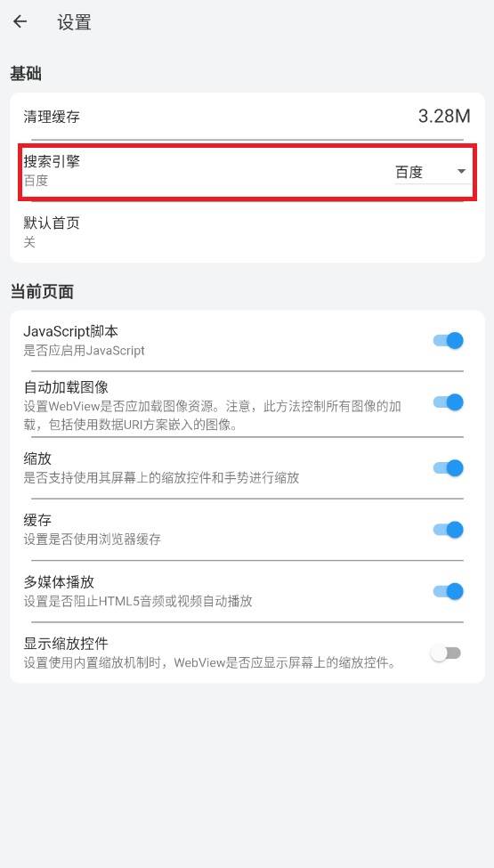
Task: Tap the 基础 section header
Action: click(26, 73)
